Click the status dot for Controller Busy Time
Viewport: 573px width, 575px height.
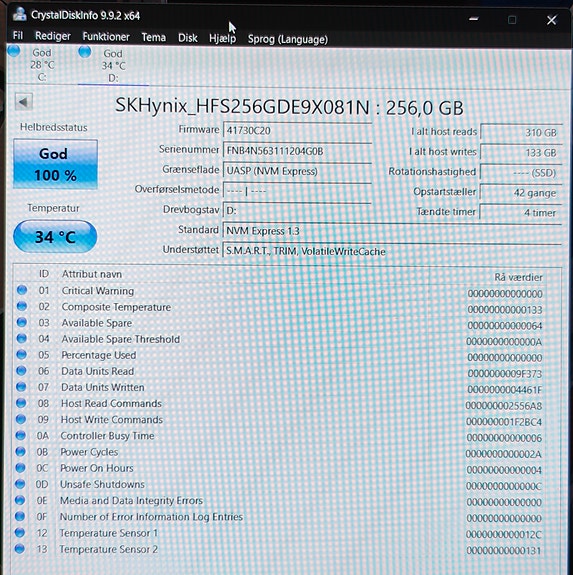click(21, 435)
